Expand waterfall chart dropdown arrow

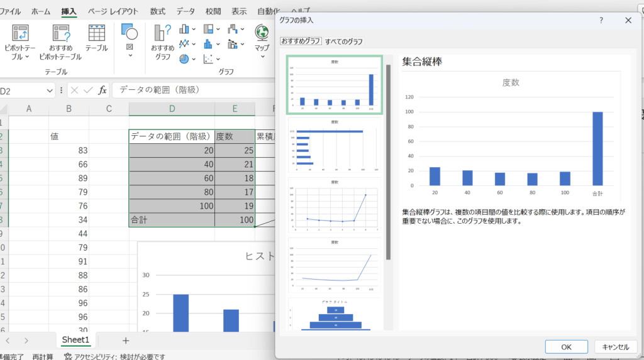(x=243, y=30)
